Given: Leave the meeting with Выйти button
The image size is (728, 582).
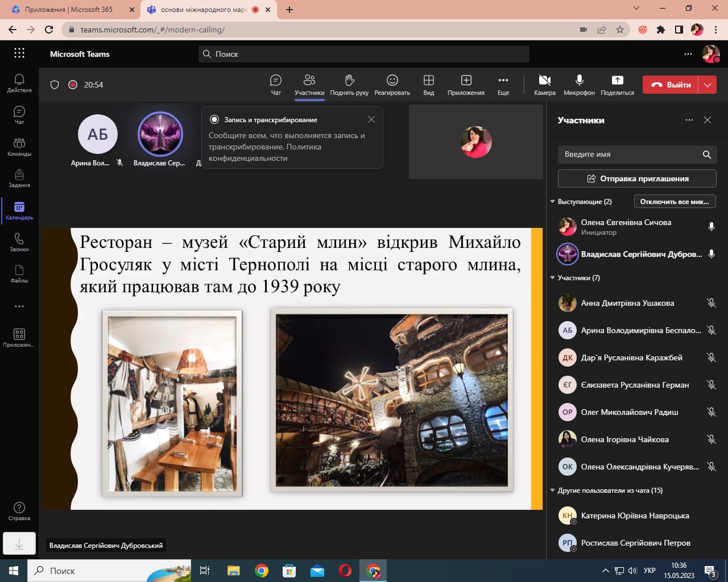Looking at the screenshot, I should [671, 85].
